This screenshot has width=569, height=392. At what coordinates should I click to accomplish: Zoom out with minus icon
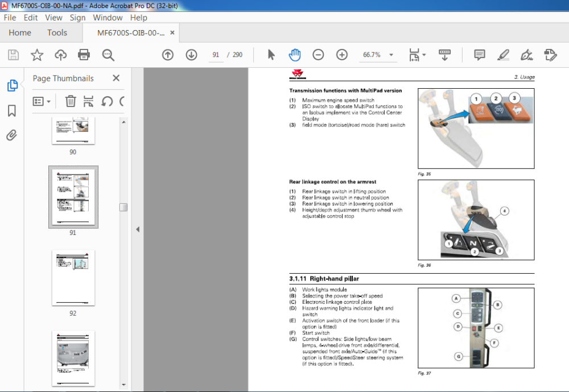click(x=318, y=55)
